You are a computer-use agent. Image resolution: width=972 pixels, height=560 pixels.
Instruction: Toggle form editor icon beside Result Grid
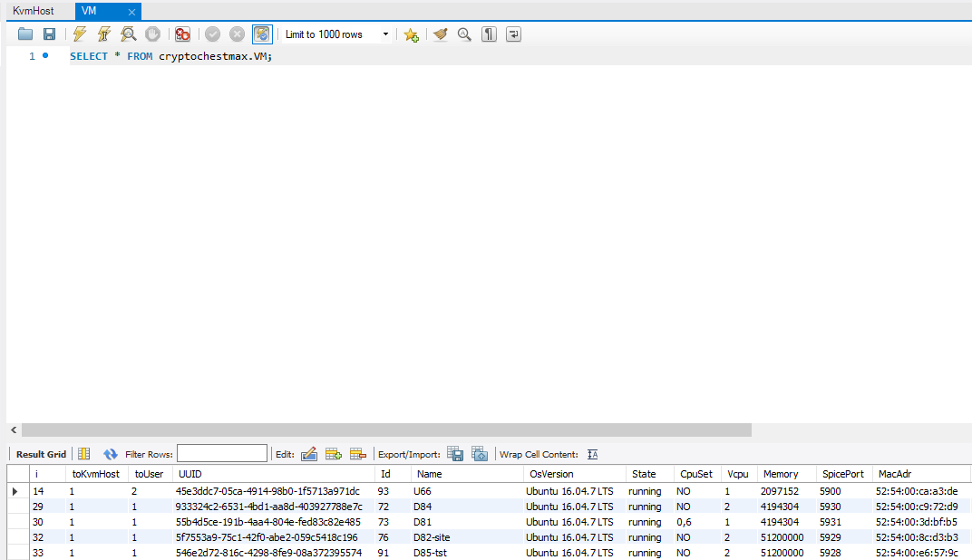(84, 454)
